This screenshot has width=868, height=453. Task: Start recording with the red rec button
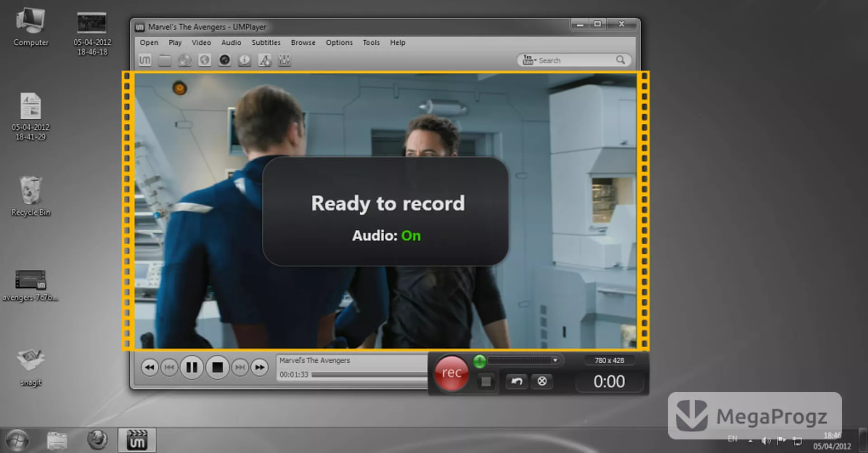[451, 373]
